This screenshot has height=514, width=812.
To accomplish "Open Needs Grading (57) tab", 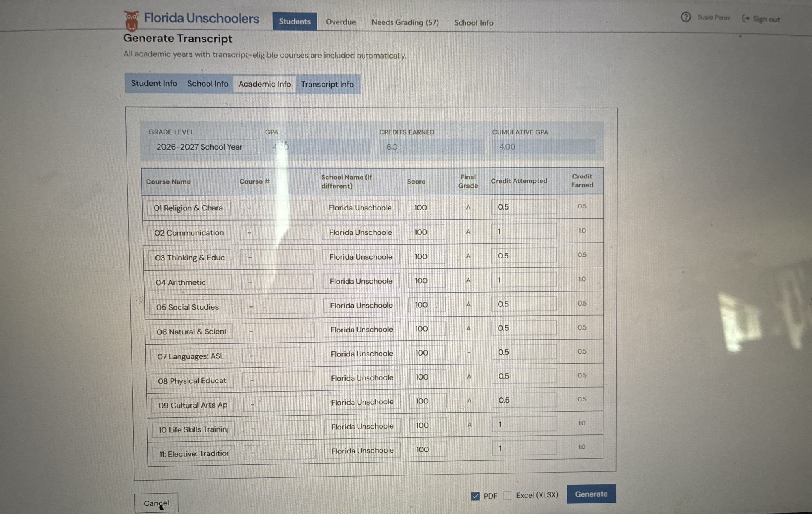I will 405,22.
